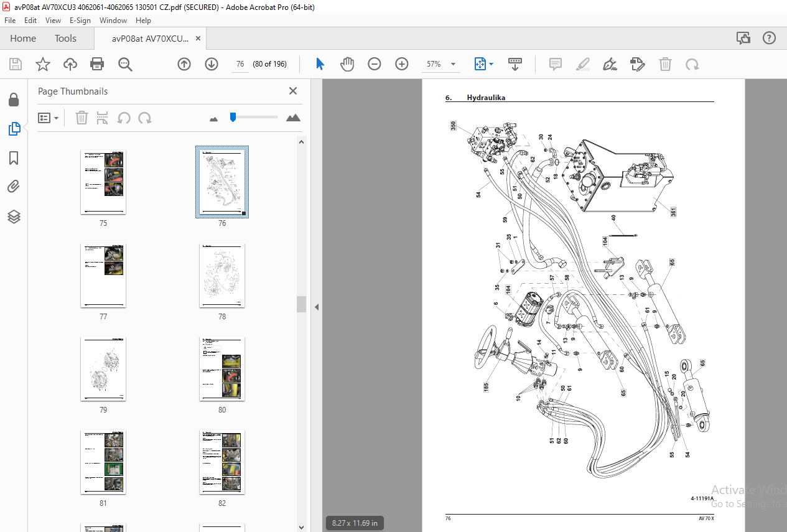Screen dimensions: 787x532
Task: Go to next page with down arrow
Action: [x=212, y=64]
